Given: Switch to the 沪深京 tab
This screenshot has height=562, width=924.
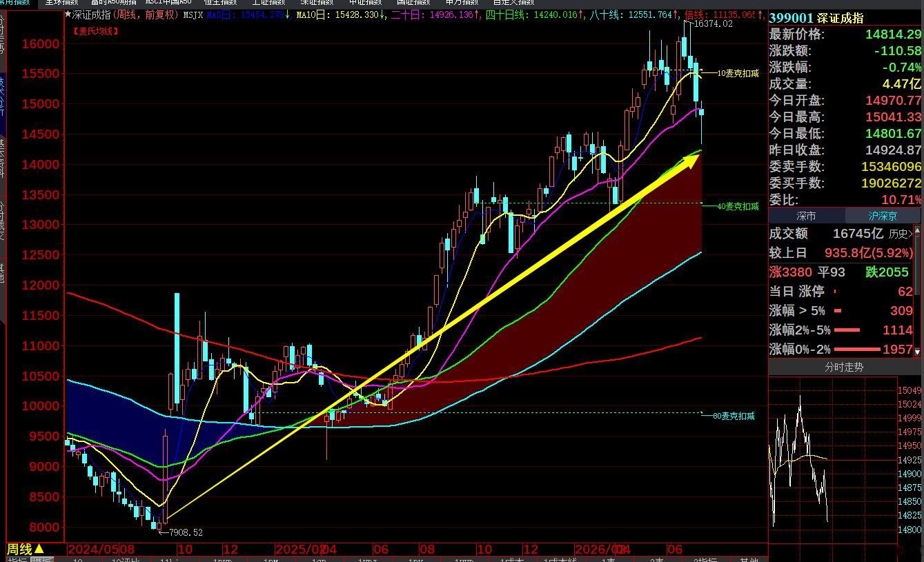Looking at the screenshot, I should coord(883,217).
